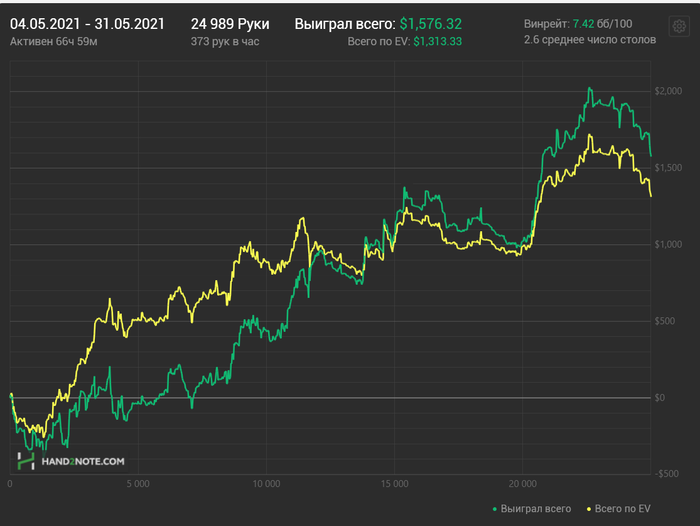Click the $0 y-axis label
This screenshot has width=700, height=526.
tap(659, 398)
